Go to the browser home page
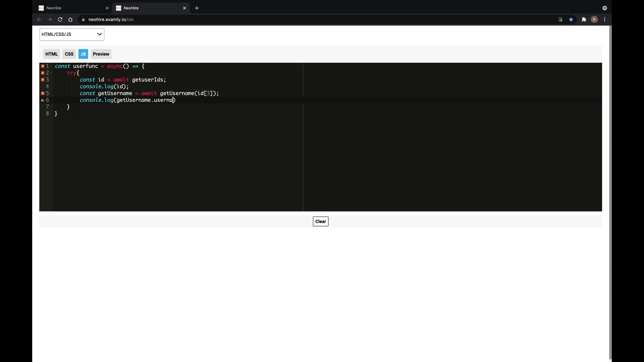The width and height of the screenshot is (644, 362). [70, 19]
